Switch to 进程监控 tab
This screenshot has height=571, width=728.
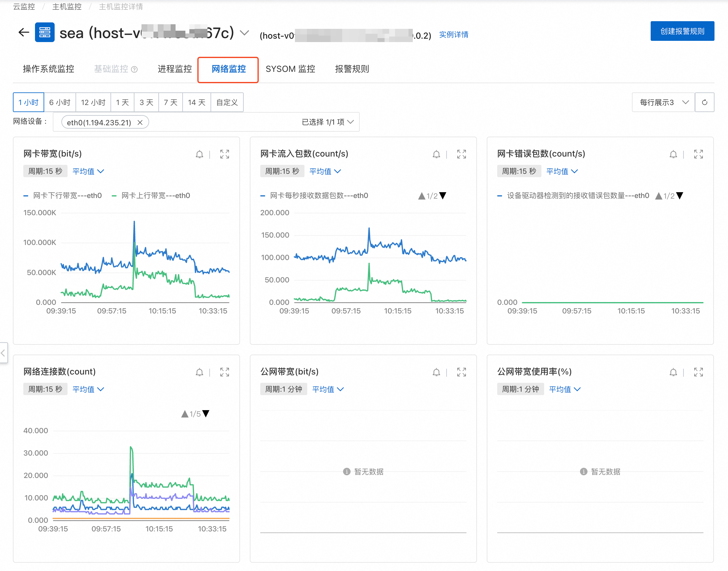(174, 69)
